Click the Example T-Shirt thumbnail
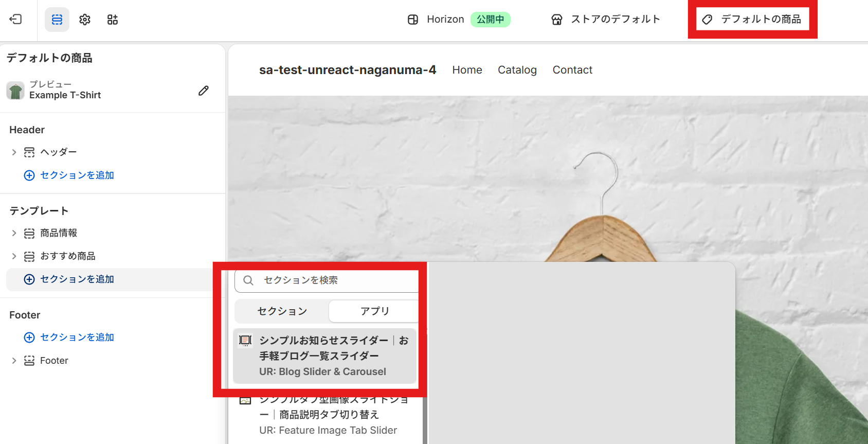The width and height of the screenshot is (868, 444). (15, 91)
